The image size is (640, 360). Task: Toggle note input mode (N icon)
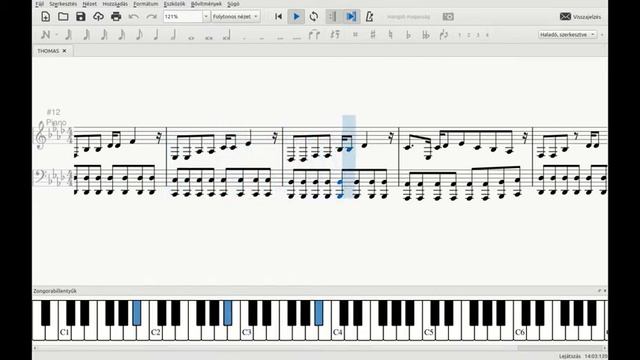45,35
